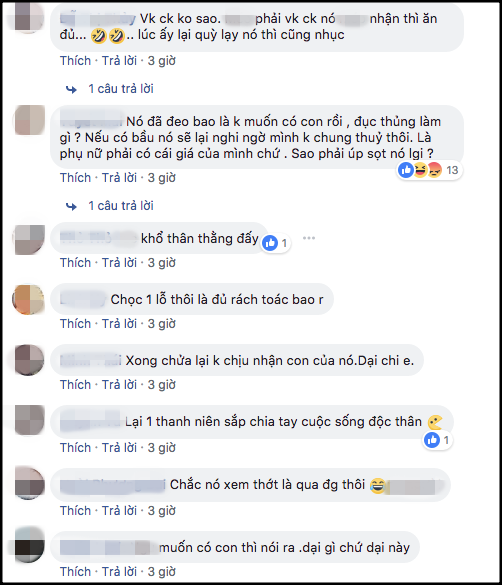Expand '1 câu trả lời' under 'đeo bao' comment
The image size is (502, 585).
(x=121, y=206)
